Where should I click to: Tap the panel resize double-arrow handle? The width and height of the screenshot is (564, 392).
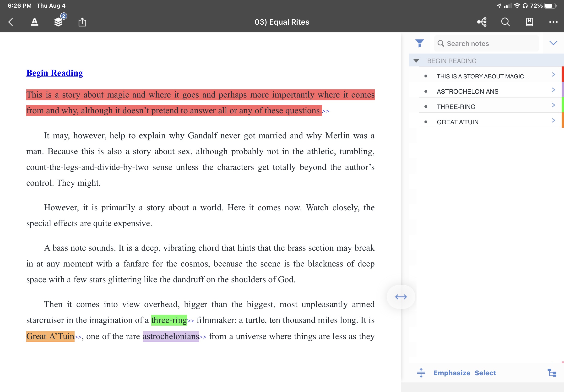point(401,297)
